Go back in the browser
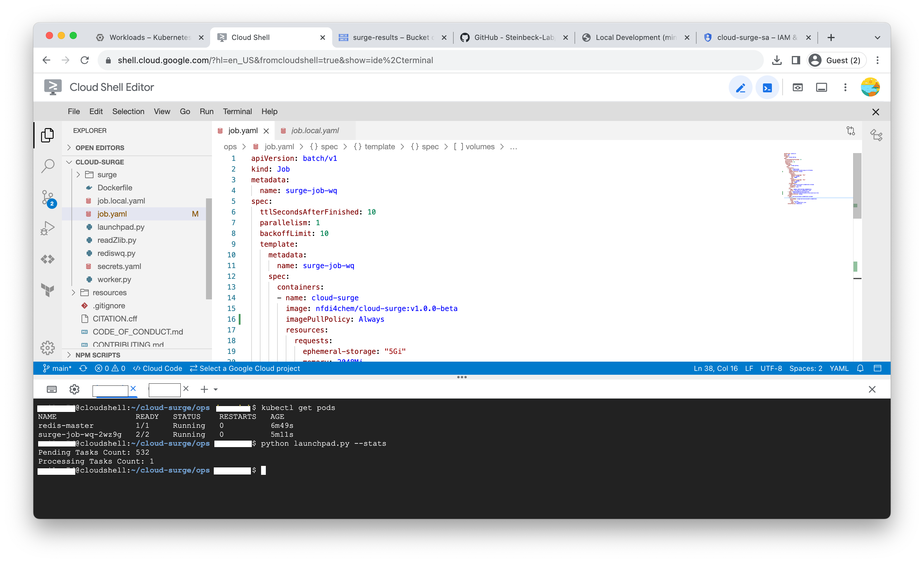 [46, 60]
